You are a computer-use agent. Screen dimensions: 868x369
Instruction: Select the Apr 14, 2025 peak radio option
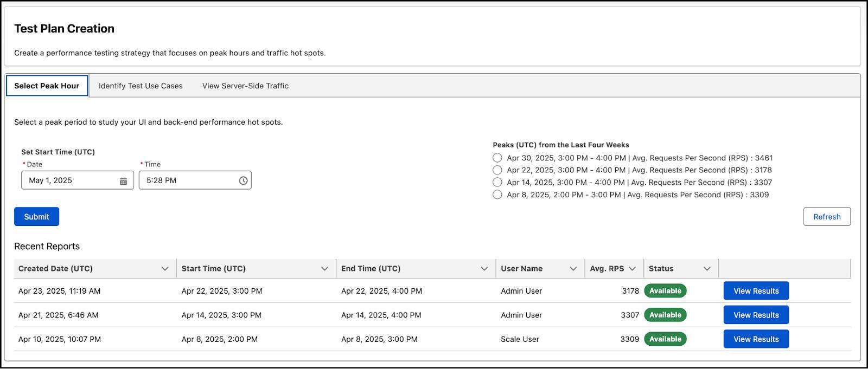coord(497,183)
